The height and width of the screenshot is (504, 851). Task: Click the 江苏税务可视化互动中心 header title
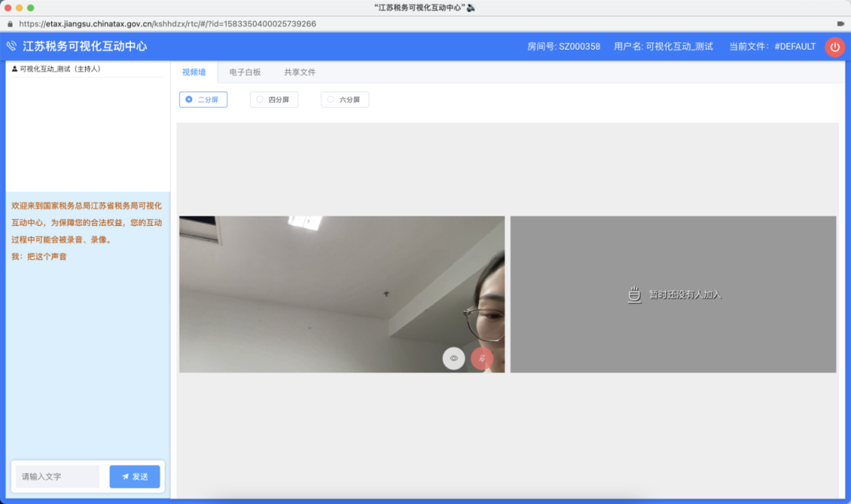84,46
